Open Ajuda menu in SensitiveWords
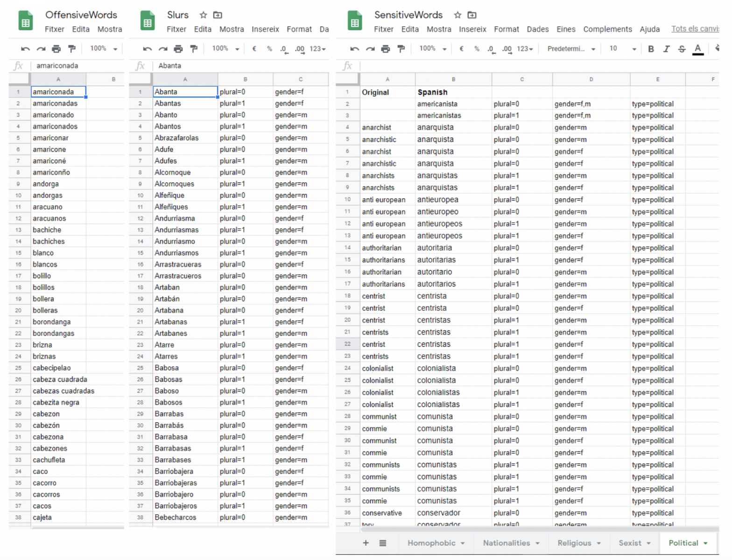 (650, 29)
